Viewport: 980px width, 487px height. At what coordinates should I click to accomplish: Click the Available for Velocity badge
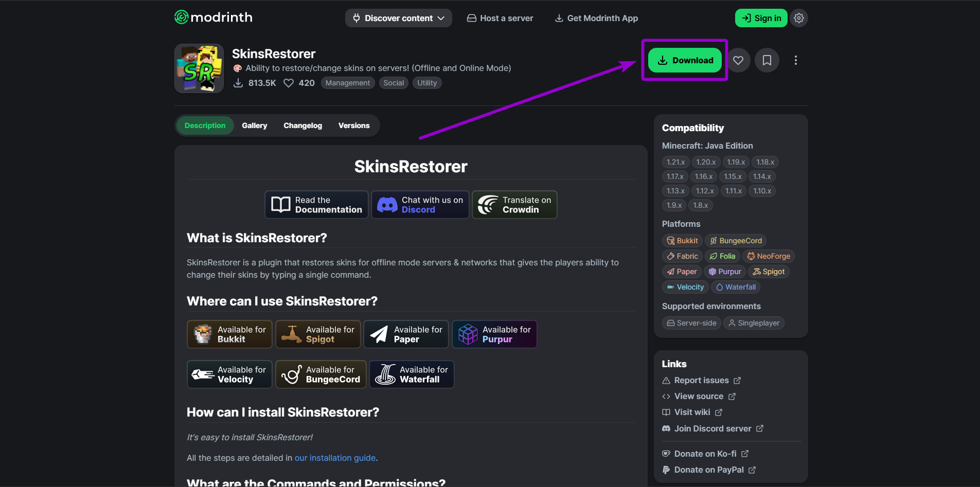(x=229, y=374)
